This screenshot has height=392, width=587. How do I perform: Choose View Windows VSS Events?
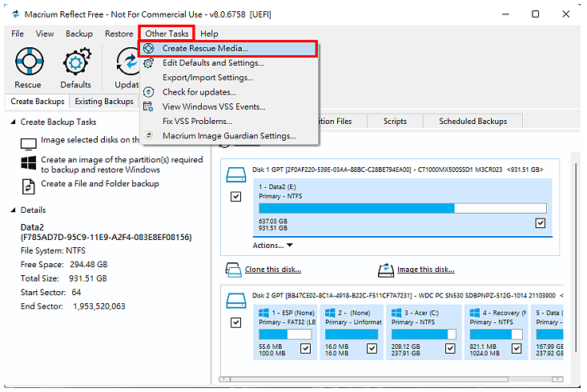tap(229, 106)
